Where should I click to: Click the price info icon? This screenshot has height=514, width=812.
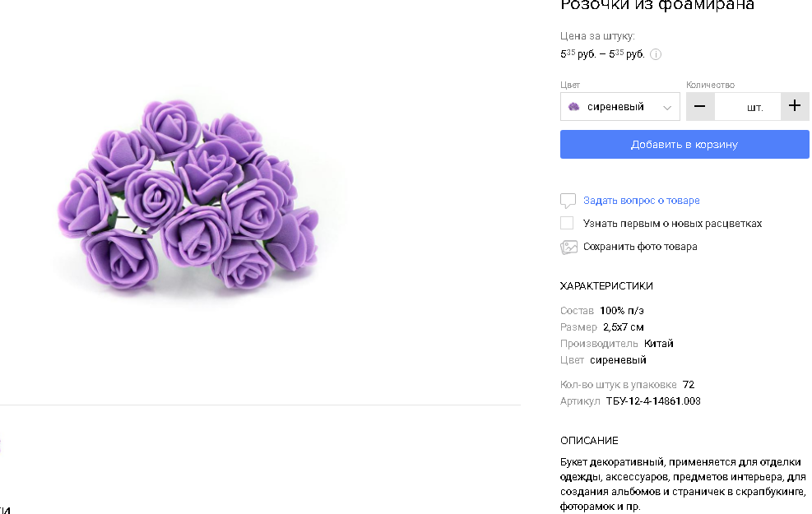tap(656, 55)
